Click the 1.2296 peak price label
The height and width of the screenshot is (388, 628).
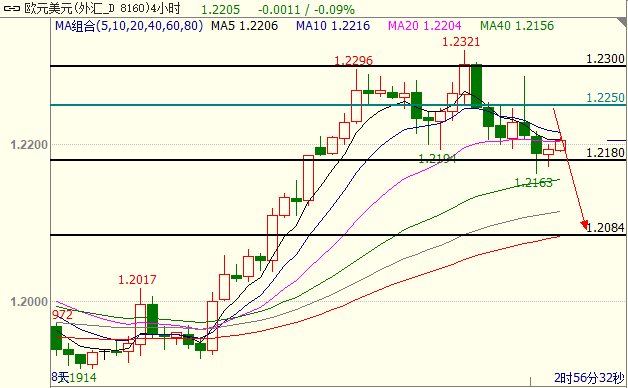pos(354,61)
